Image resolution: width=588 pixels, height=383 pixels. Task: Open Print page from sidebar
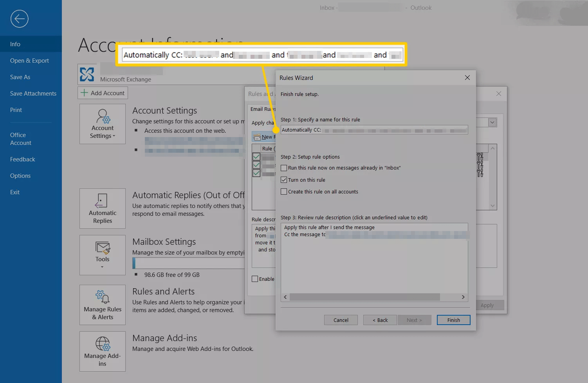pos(31,110)
